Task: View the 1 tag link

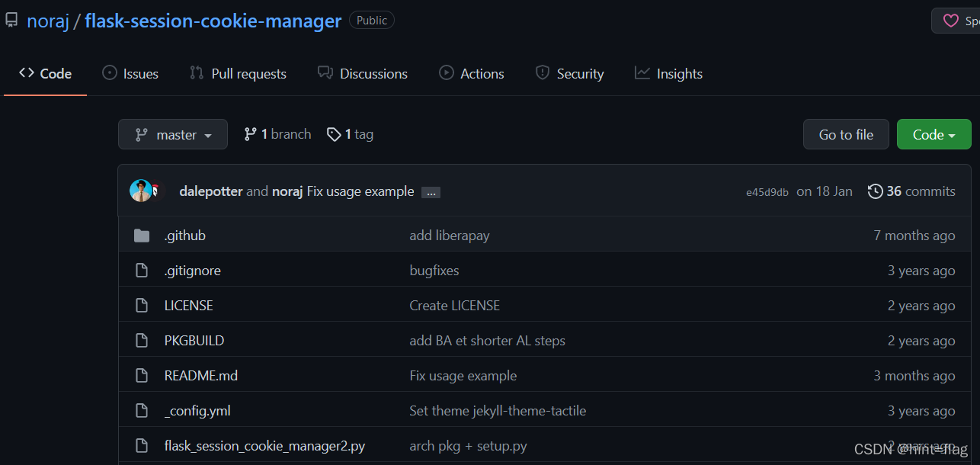Action: (350, 134)
